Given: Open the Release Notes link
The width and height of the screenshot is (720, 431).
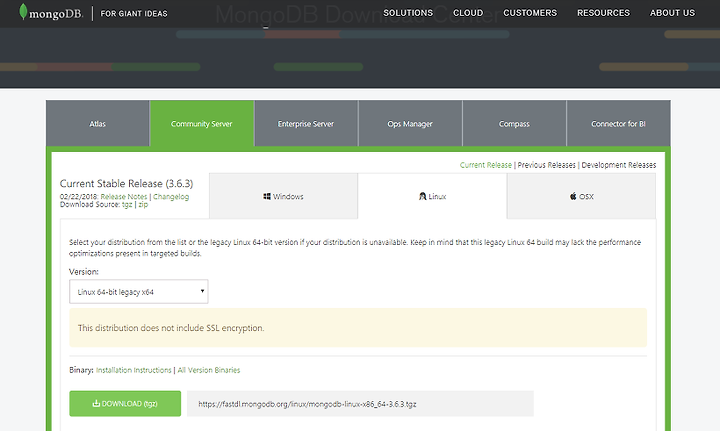Looking at the screenshot, I should pos(124,196).
